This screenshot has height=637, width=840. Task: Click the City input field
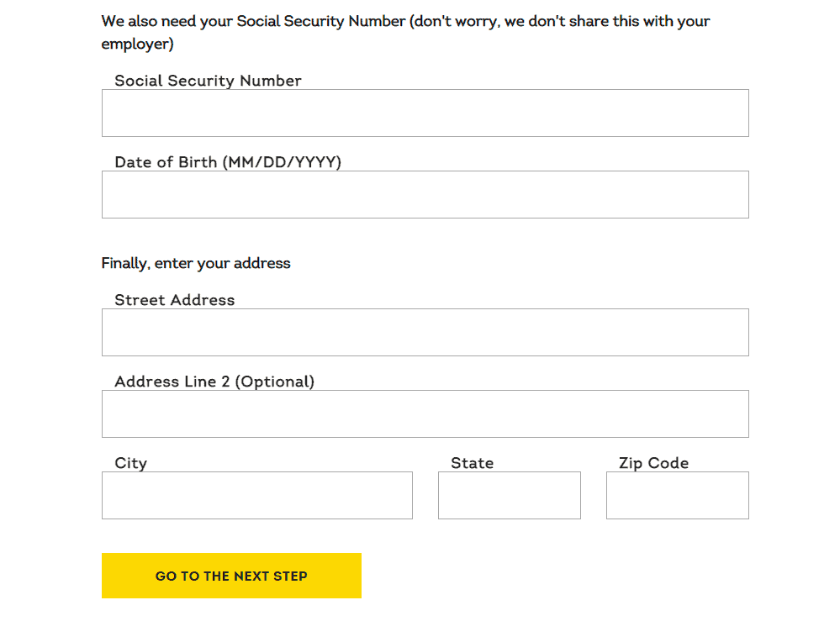click(x=256, y=495)
